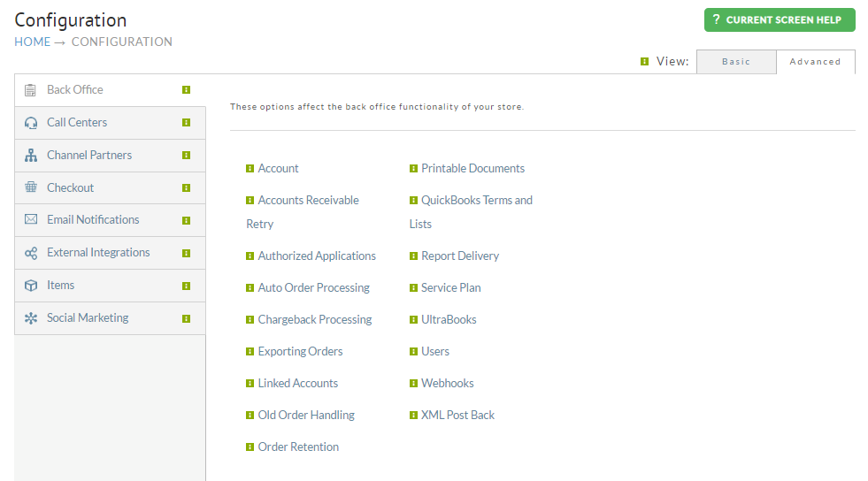Click green info icon in Email Notifications row
Image resolution: width=868 pixels, height=481 pixels.
(187, 220)
